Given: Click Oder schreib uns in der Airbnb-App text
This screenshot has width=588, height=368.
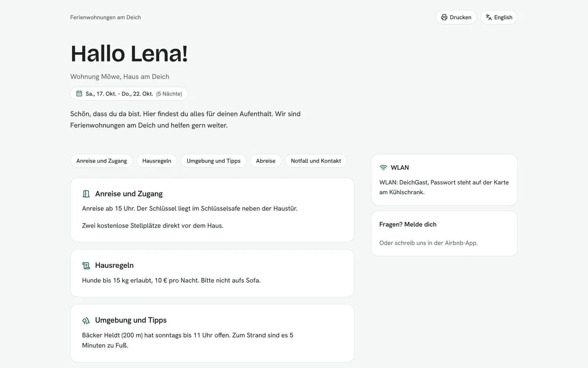Looking at the screenshot, I should tap(429, 243).
